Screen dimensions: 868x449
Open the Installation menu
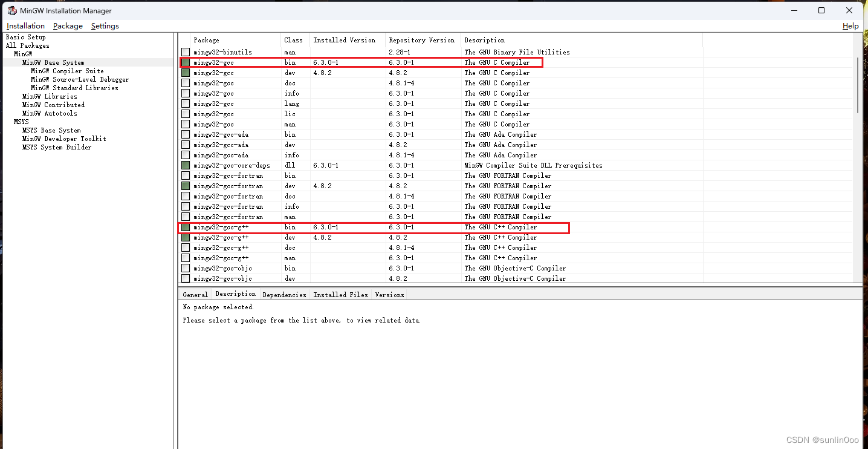(25, 26)
